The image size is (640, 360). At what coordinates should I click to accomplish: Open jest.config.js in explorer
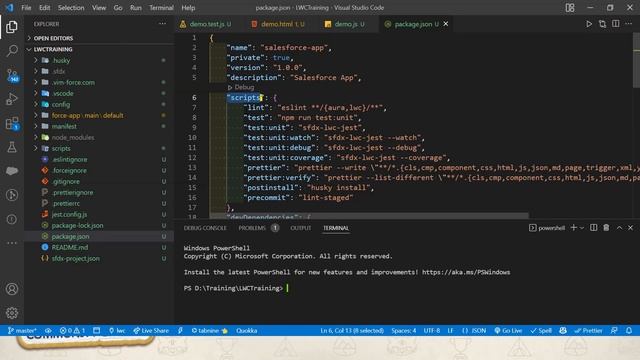click(69, 214)
